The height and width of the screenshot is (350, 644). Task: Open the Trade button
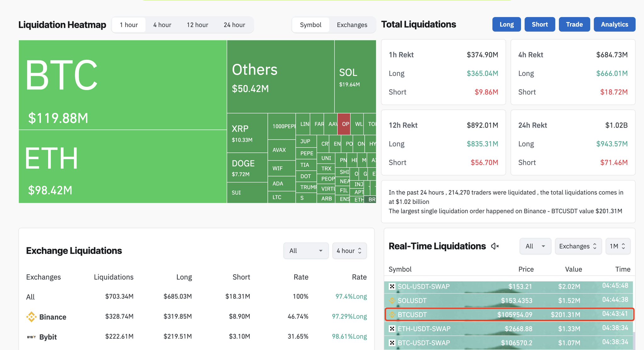point(574,24)
